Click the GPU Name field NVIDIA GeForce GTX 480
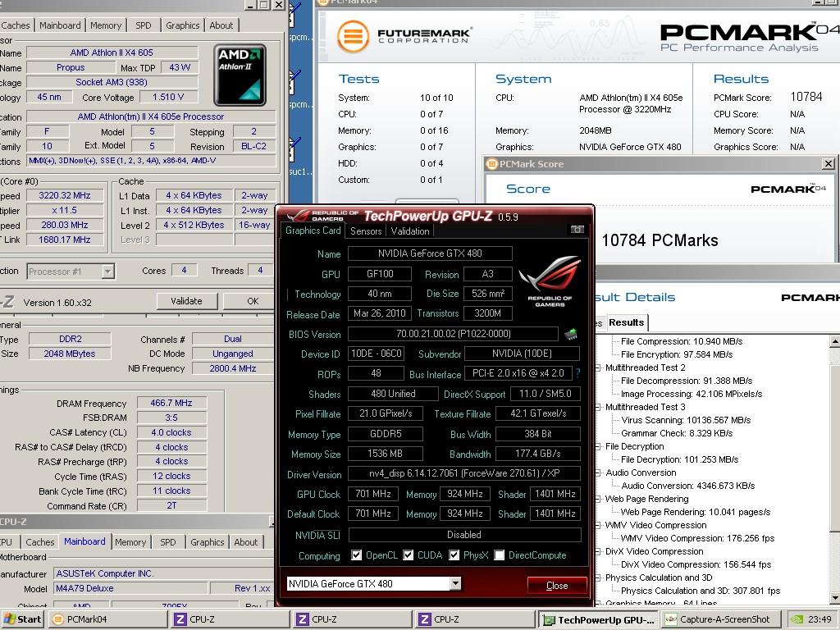The image size is (840, 630). [x=430, y=253]
